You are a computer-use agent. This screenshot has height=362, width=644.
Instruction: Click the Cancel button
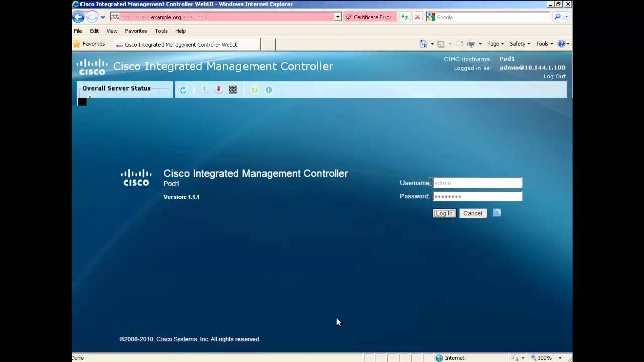click(473, 213)
